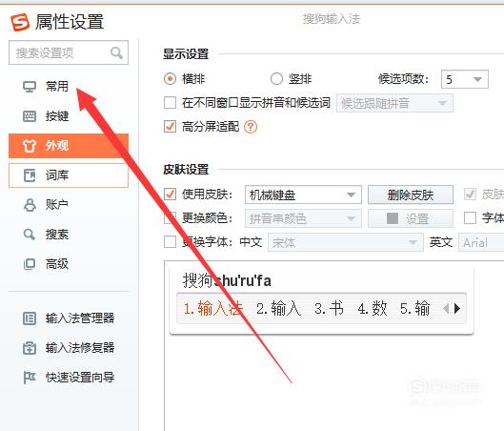The image size is (504, 431).
Task: Click the square icon beside 高级
Action: (x=30, y=264)
